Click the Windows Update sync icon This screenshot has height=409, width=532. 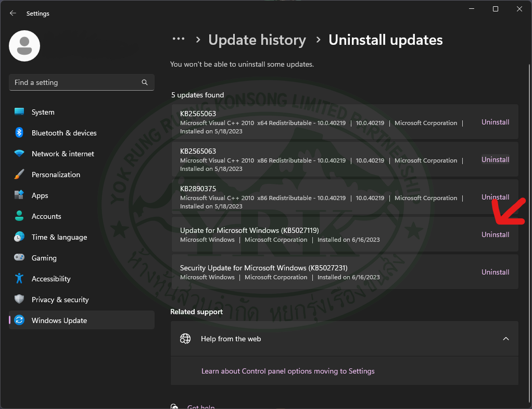[19, 320]
